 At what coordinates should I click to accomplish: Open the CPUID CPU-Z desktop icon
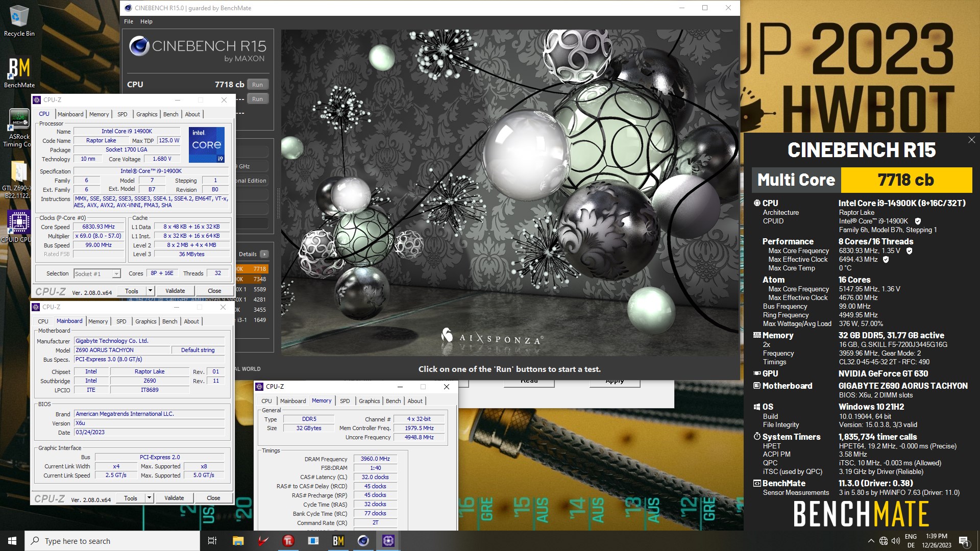click(x=19, y=226)
